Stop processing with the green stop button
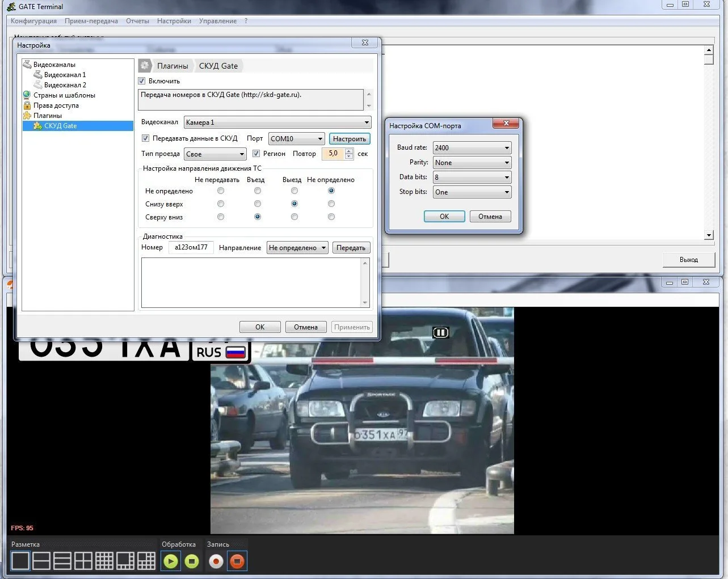The height and width of the screenshot is (579, 728). click(192, 561)
